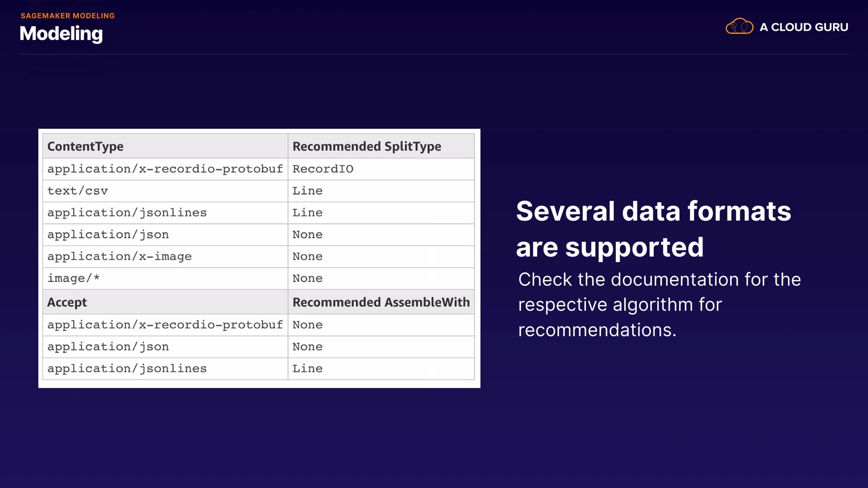
Task: Click the Accept header cell
Action: pyautogui.click(x=67, y=302)
